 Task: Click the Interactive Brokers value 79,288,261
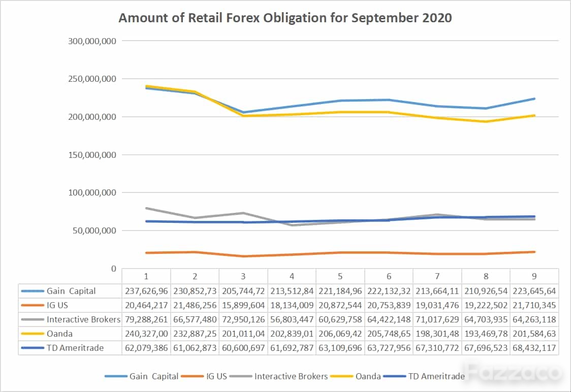(x=146, y=319)
